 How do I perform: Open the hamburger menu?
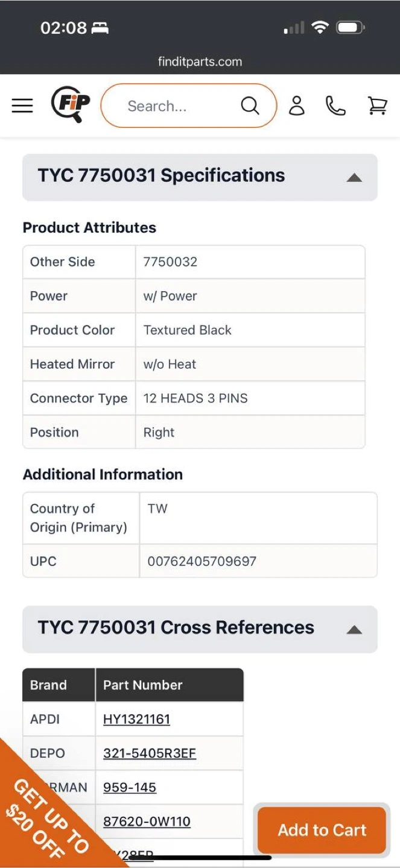(22, 106)
